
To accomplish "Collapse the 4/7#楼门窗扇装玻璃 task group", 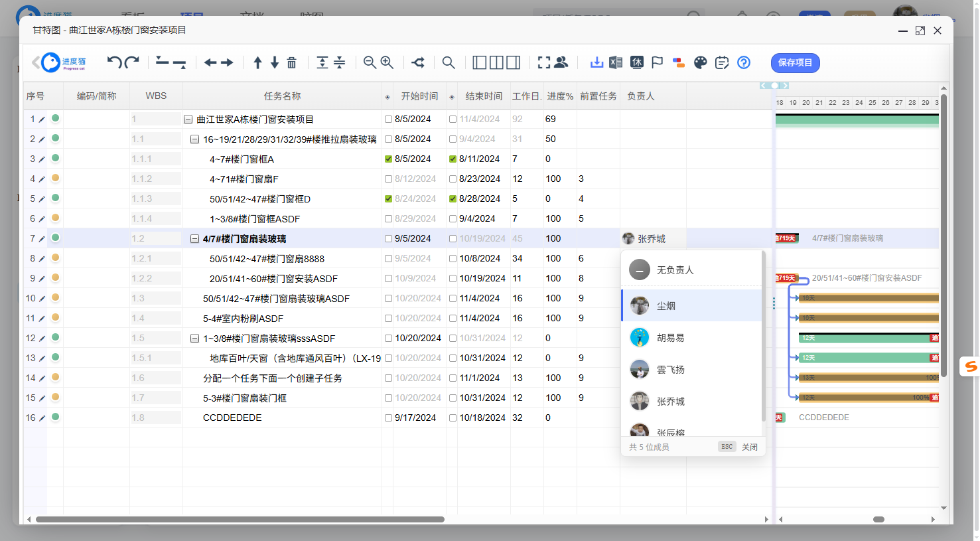I will coord(194,239).
